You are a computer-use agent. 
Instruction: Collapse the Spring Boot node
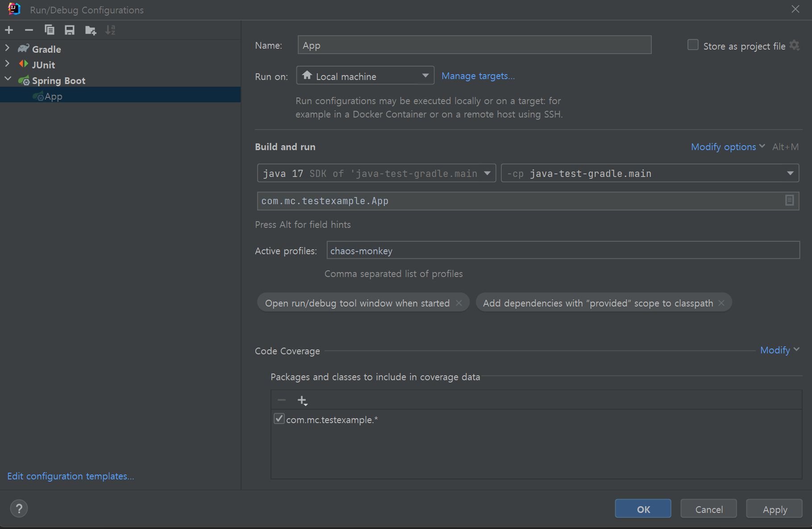coord(8,79)
